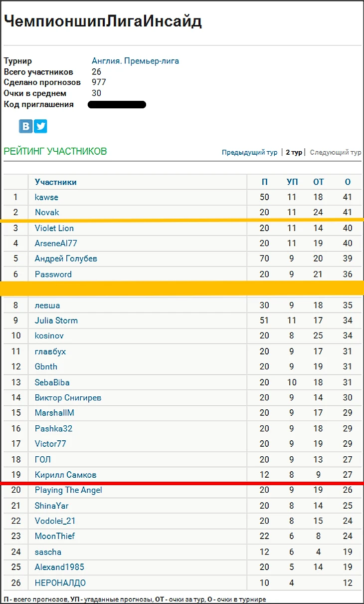Viewport: 364px width, 604px height.
Task: Open Виктор Снигирев participant link
Action: coord(68,398)
